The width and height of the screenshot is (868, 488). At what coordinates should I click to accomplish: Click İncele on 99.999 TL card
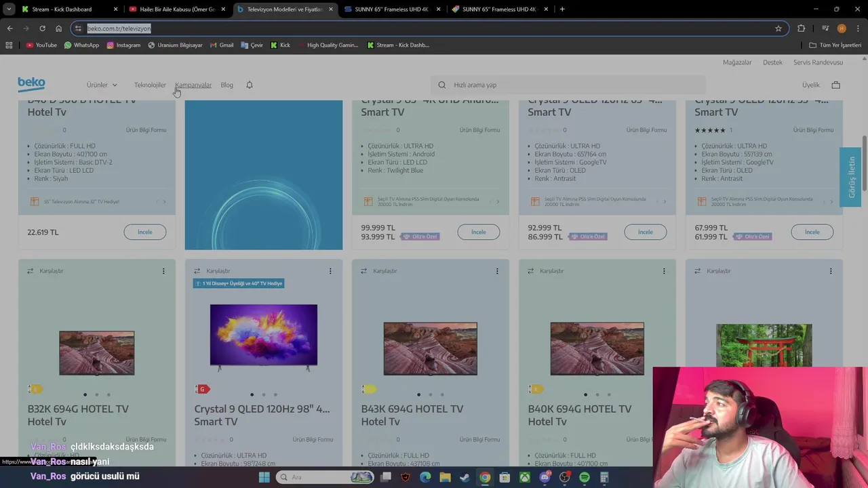(x=479, y=232)
